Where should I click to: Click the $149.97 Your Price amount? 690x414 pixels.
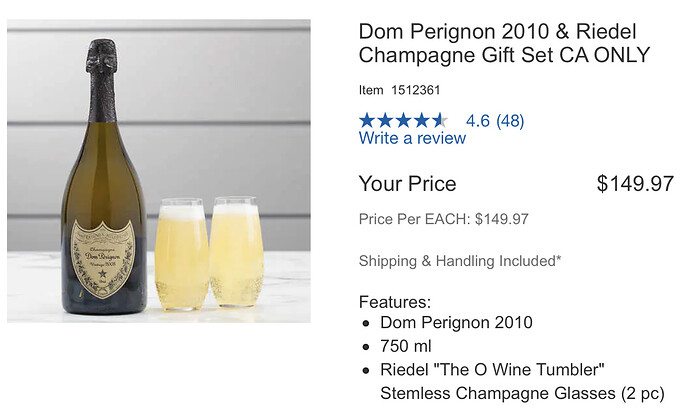pyautogui.click(x=635, y=183)
